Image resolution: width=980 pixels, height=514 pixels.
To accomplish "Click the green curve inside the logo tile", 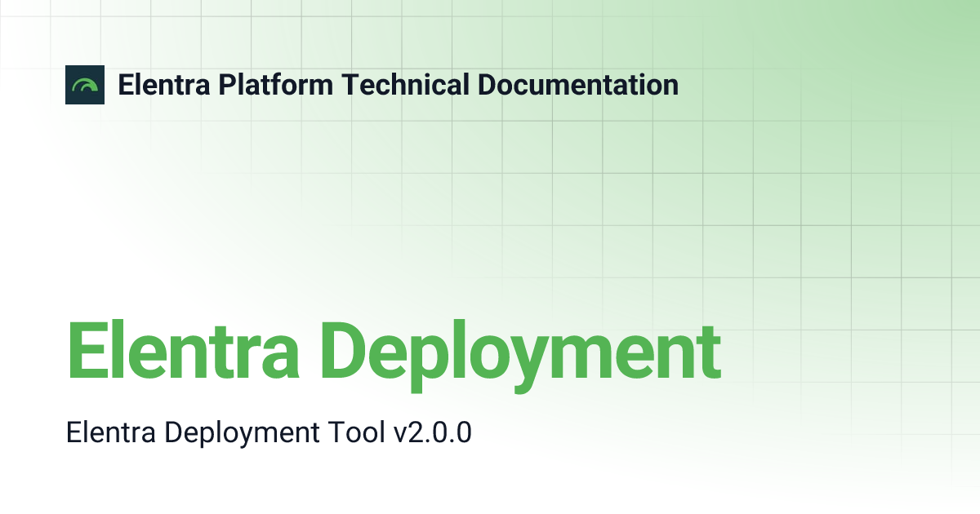I will pyautogui.click(x=85, y=83).
